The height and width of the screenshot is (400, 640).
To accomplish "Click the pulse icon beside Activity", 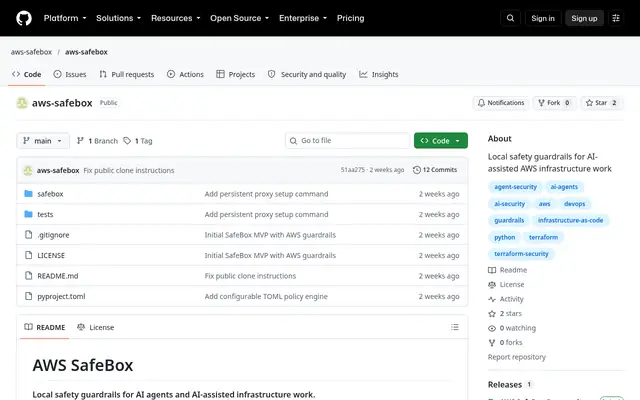I will click(492, 299).
